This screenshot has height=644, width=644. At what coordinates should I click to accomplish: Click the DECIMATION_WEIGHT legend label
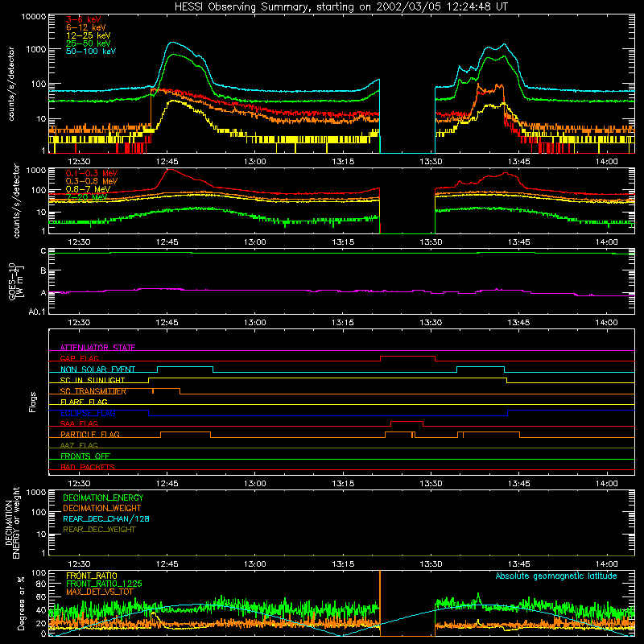(x=102, y=508)
